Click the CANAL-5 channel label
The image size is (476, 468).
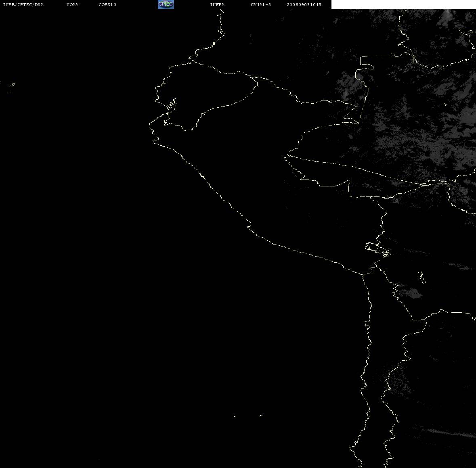pyautogui.click(x=261, y=4)
